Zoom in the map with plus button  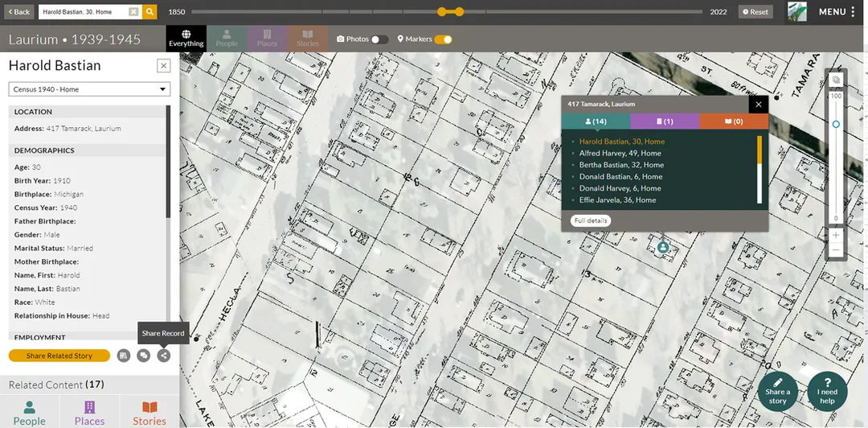(x=836, y=235)
